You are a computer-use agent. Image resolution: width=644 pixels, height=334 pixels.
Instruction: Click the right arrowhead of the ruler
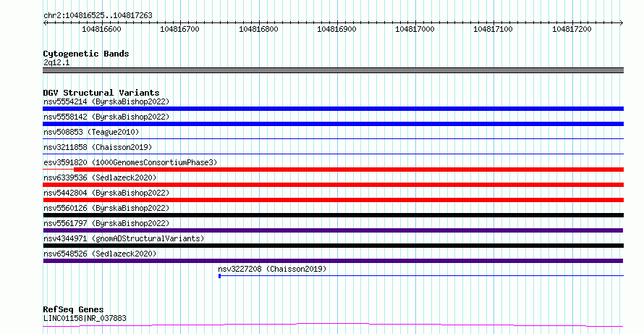pyautogui.click(x=622, y=23)
